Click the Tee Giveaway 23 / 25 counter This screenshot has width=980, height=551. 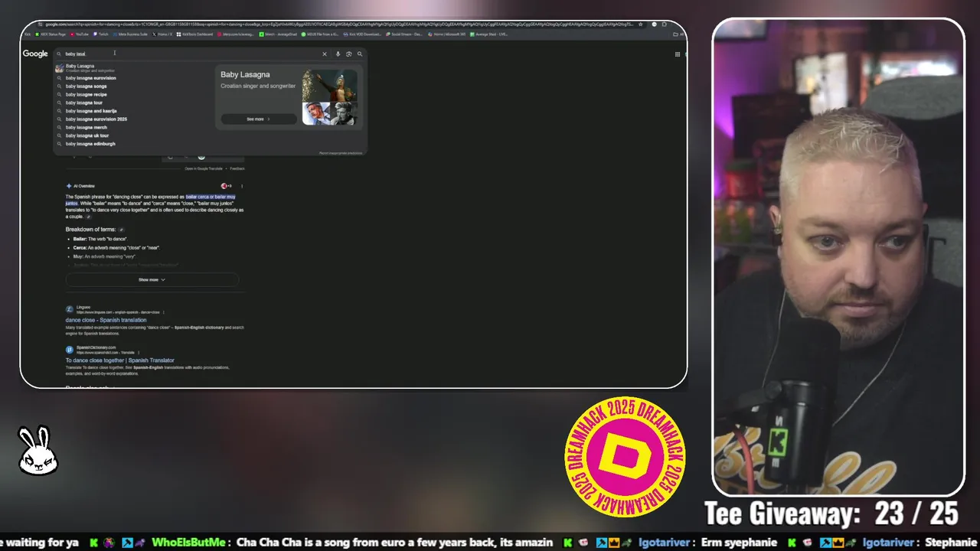pyautogui.click(x=832, y=514)
